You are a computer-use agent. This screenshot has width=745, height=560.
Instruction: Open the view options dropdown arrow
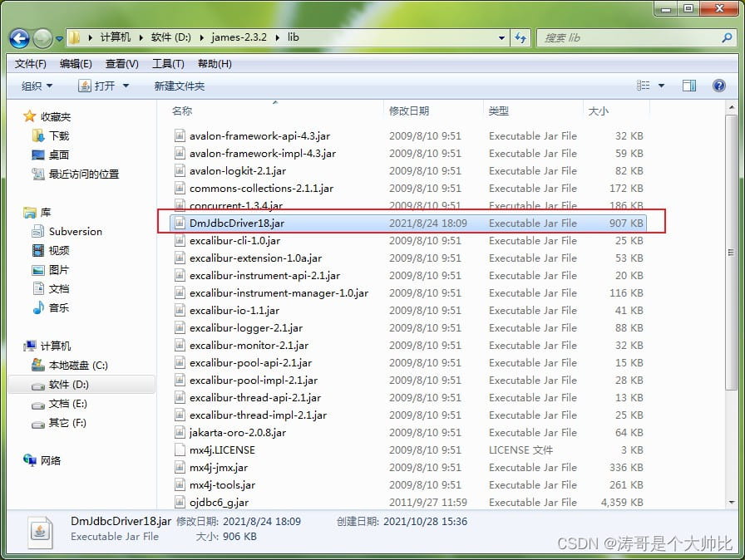click(x=661, y=86)
